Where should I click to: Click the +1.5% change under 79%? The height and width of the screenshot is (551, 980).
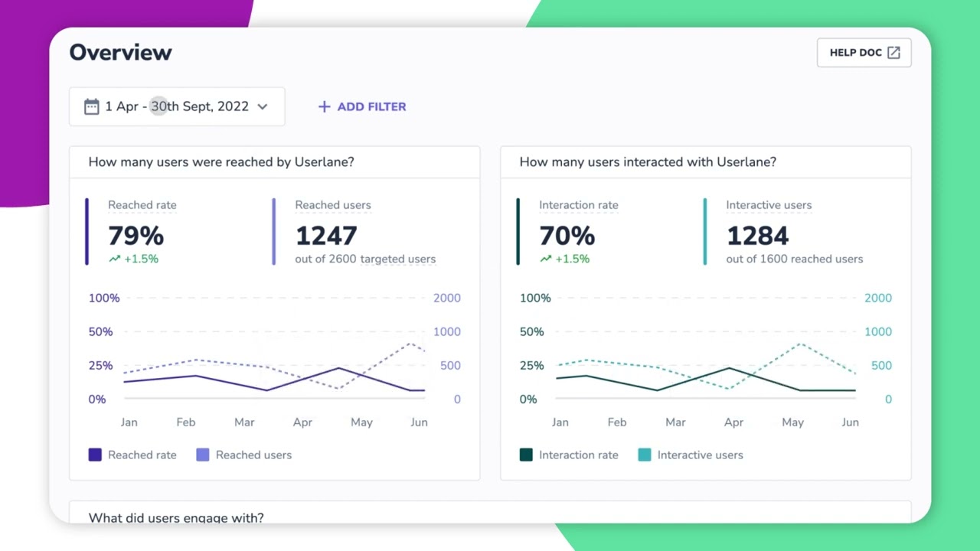point(141,259)
